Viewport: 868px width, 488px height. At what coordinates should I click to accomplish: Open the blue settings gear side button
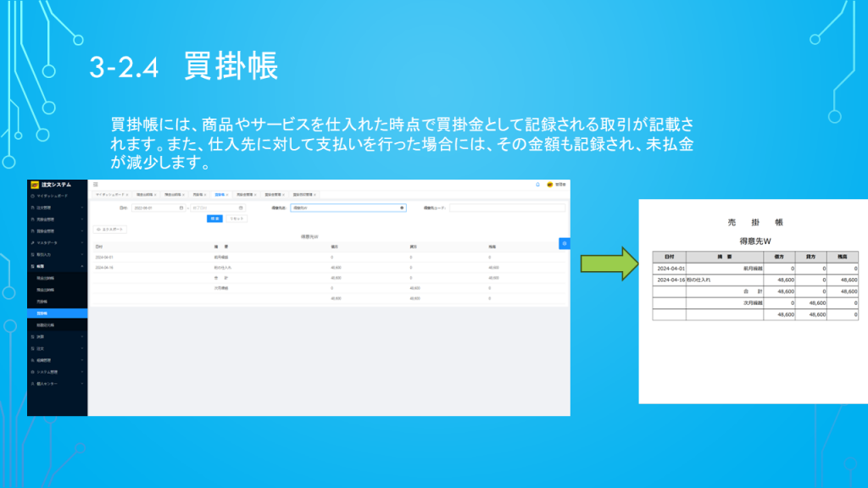[564, 243]
